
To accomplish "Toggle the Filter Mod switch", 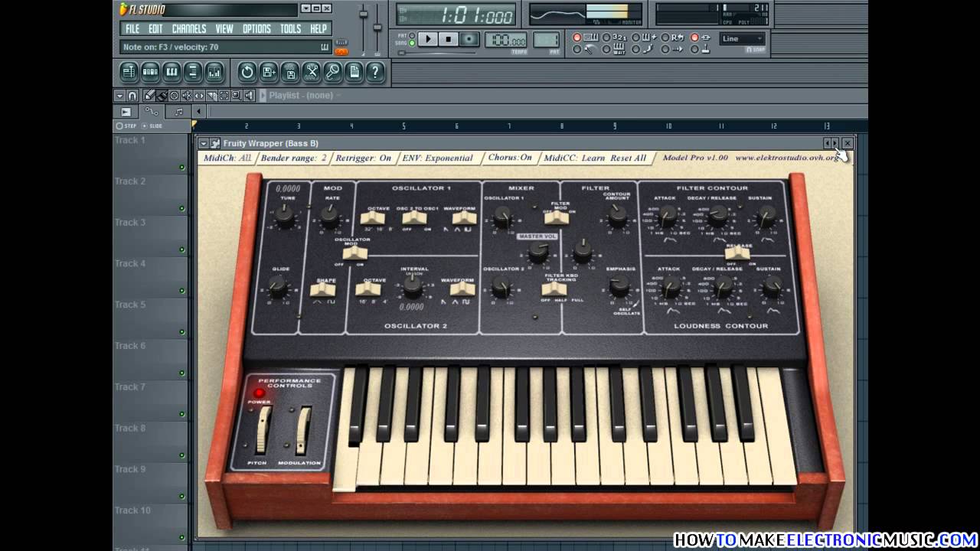I will (557, 217).
